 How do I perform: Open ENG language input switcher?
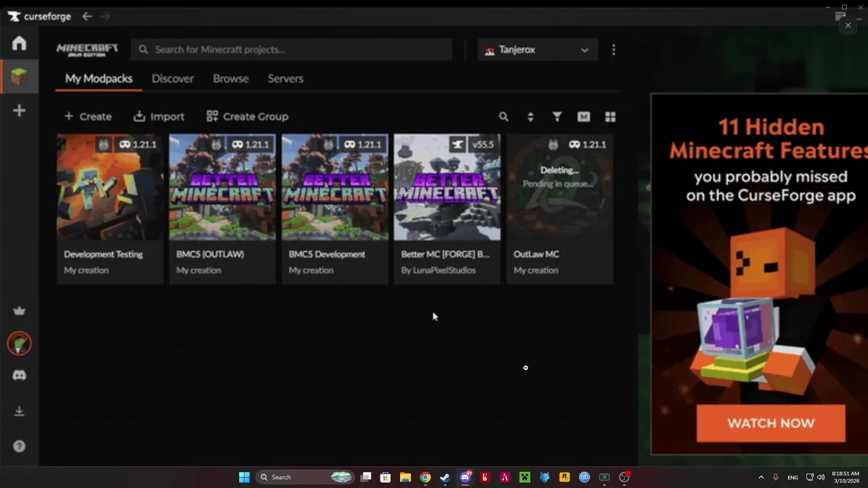tap(793, 477)
